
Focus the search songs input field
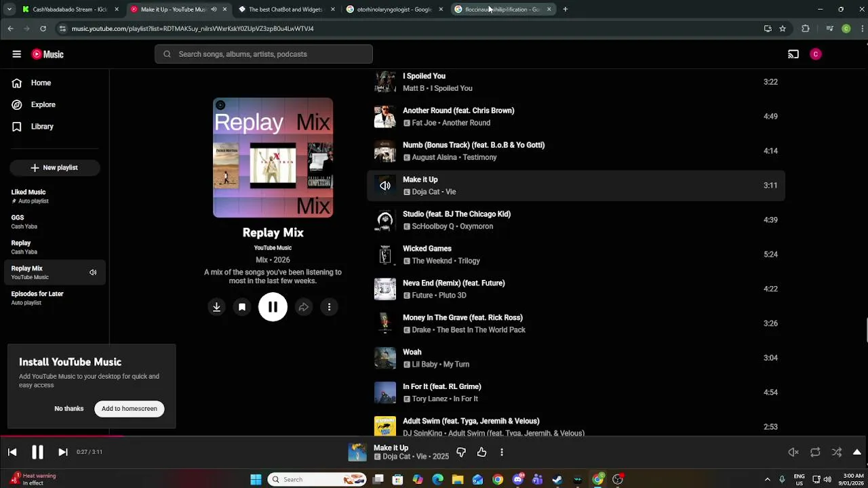coord(264,54)
